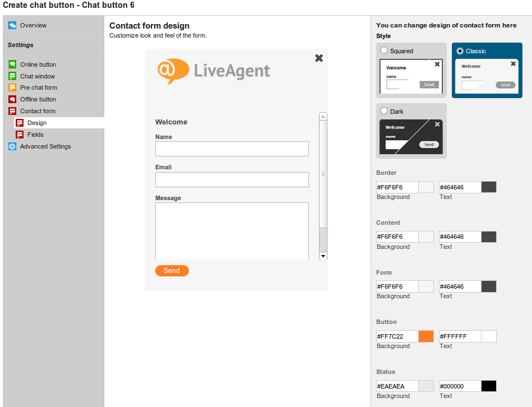Click the Button text hex field #FFFFFF
Image resolution: width=532 pixels, height=407 pixels.
(460, 336)
